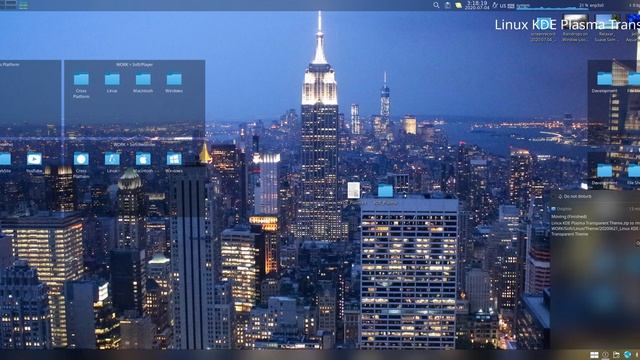The image size is (640, 360).
Task: Open the virtual desktop pager in the top panel
Action: (x=9, y=5)
